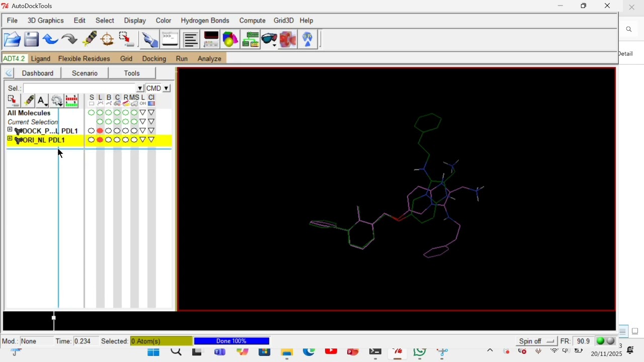Click the red-green sequence viewer icon
This screenshot has width=644, height=362.
tap(72, 101)
